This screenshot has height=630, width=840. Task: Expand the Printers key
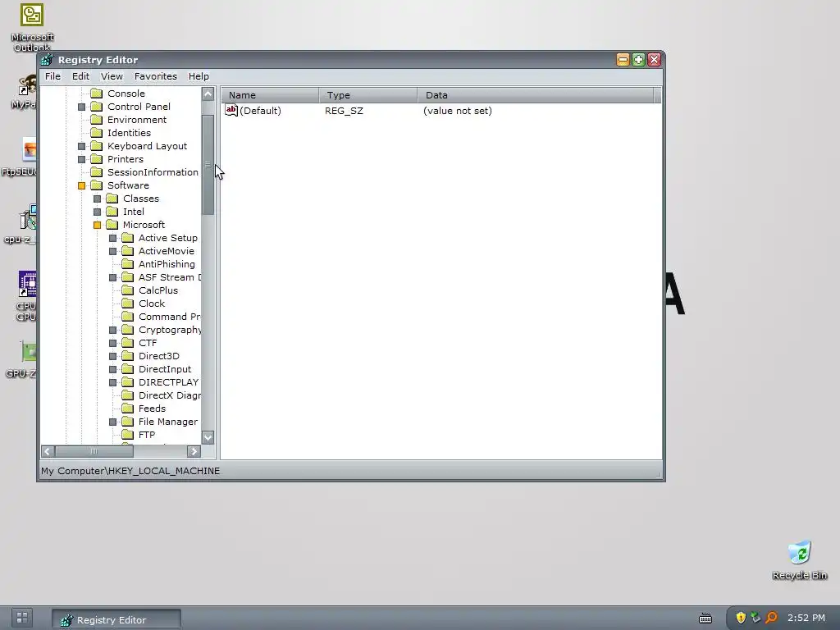coord(81,160)
